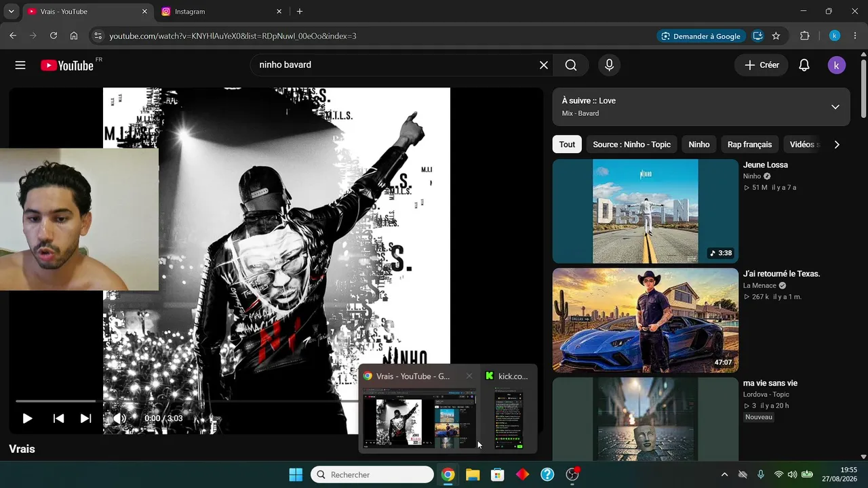Click the Chrome taskbar icon

448,474
